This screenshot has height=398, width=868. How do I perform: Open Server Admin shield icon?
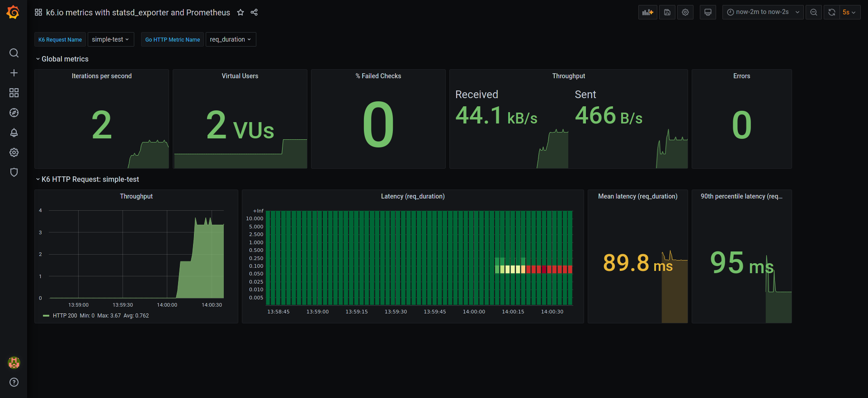14,172
